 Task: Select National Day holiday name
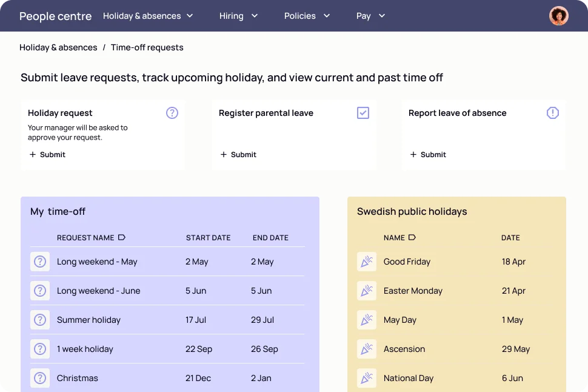(409, 378)
